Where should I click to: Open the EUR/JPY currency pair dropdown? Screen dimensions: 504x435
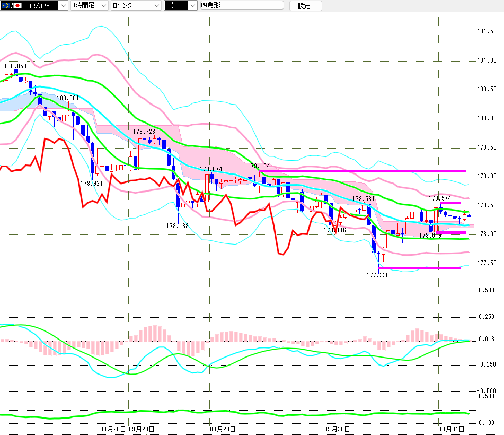pyautogui.click(x=34, y=5)
